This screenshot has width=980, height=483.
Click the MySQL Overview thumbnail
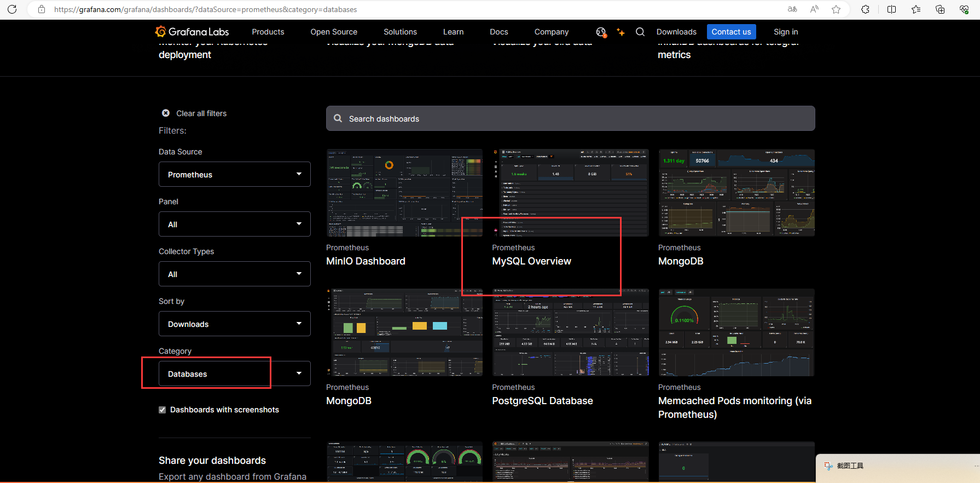pyautogui.click(x=570, y=193)
